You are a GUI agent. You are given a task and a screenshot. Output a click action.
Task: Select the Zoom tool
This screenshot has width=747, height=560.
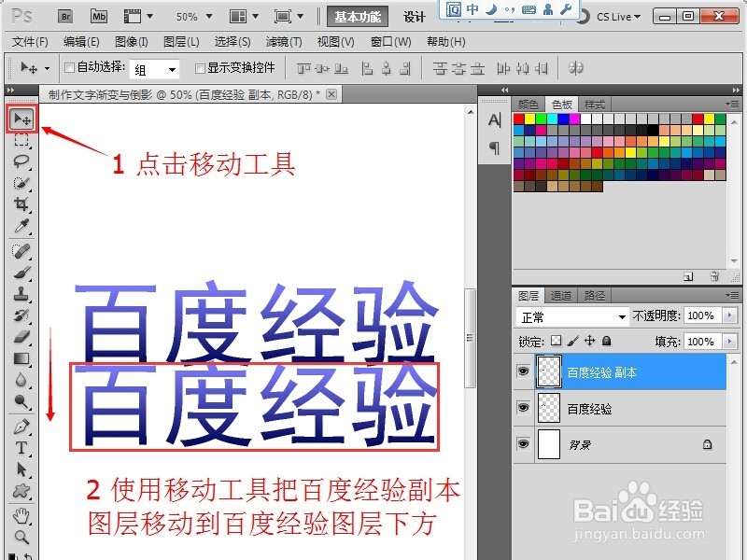(x=21, y=537)
